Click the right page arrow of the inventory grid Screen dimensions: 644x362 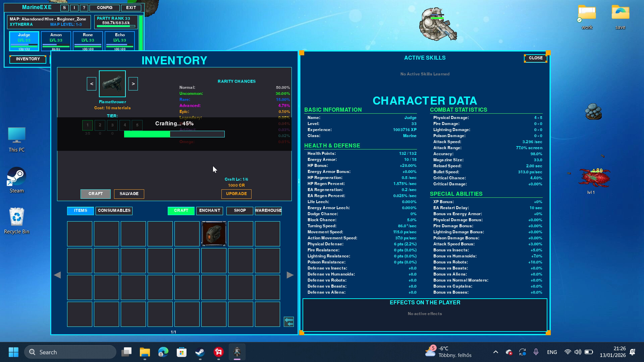pyautogui.click(x=290, y=275)
